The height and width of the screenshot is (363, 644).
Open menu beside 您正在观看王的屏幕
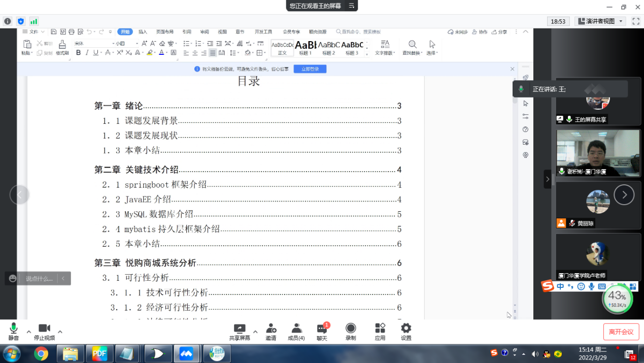coord(351,6)
